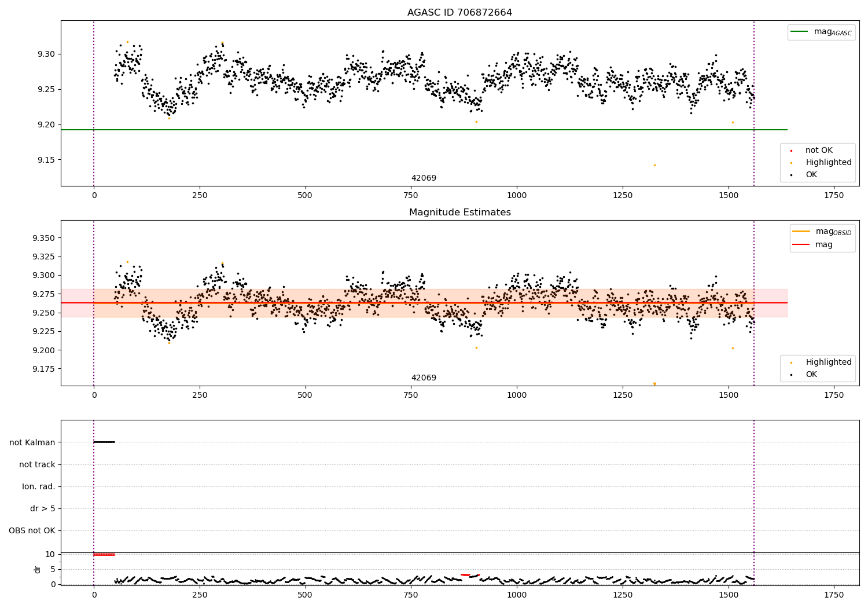Click the '5' tick on the dr axis
The image size is (868, 608).
(x=53, y=569)
